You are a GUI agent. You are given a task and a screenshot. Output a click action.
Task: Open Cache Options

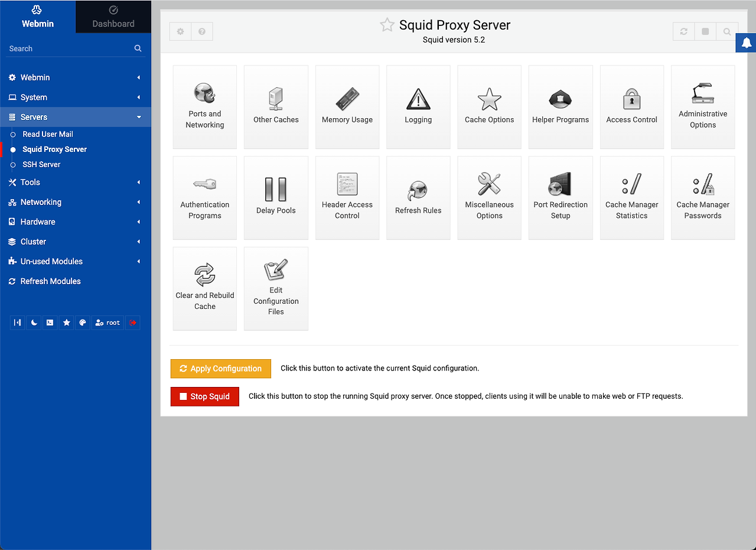[x=490, y=107]
